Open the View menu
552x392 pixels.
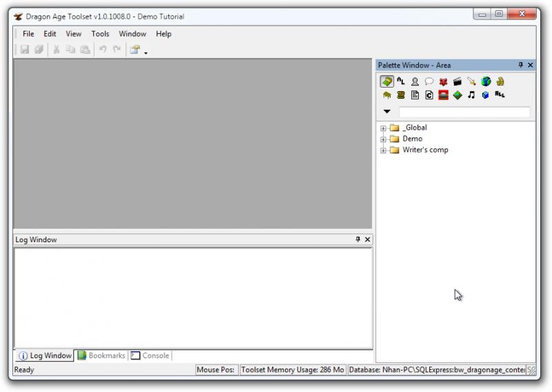pyautogui.click(x=73, y=34)
